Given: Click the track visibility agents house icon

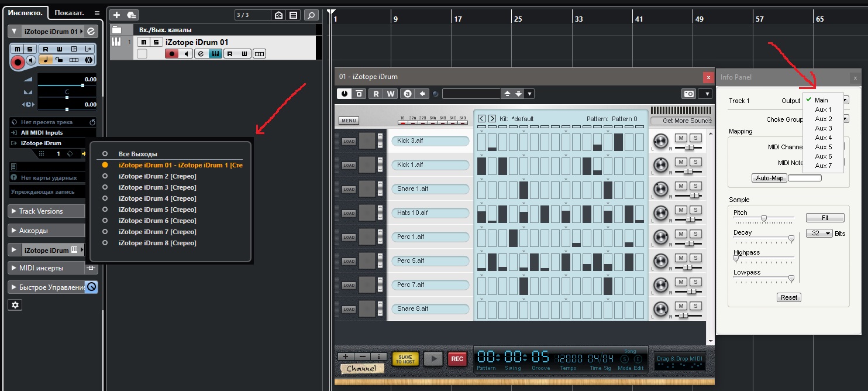Looking at the screenshot, I should point(280,15).
